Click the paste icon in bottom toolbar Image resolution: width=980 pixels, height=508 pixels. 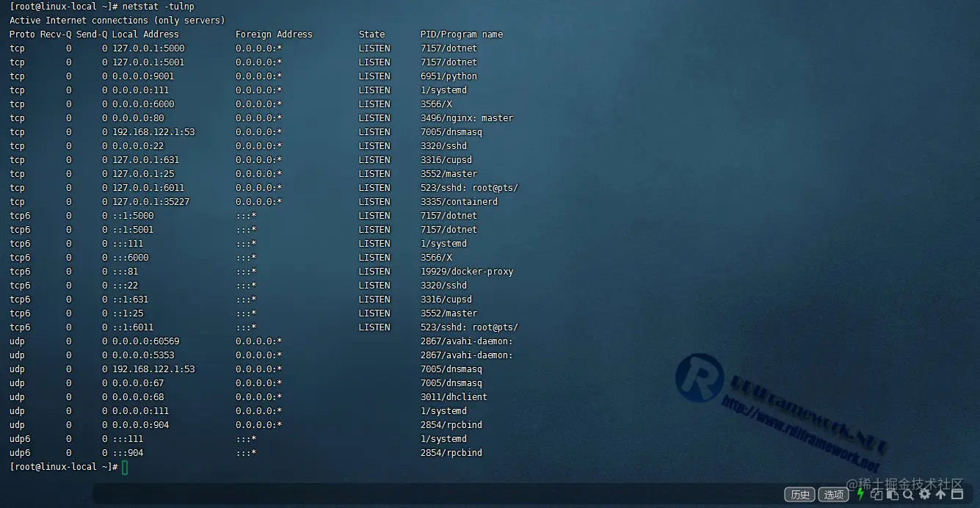[893, 494]
